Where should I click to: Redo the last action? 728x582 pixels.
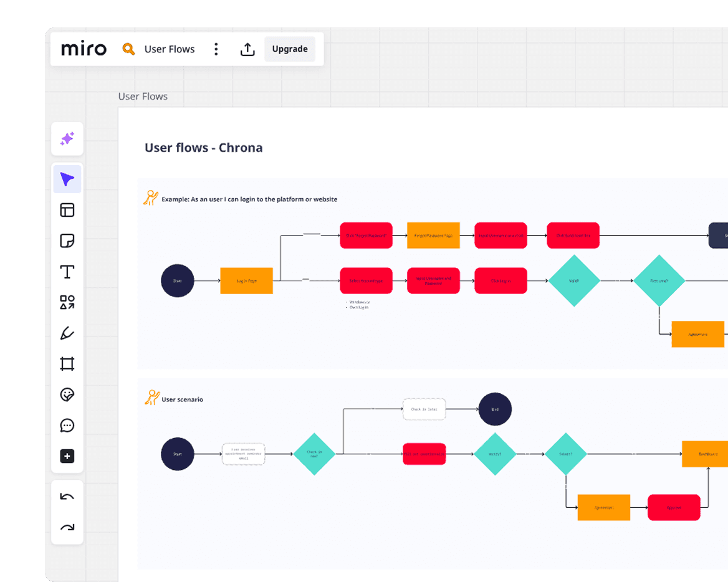click(67, 528)
